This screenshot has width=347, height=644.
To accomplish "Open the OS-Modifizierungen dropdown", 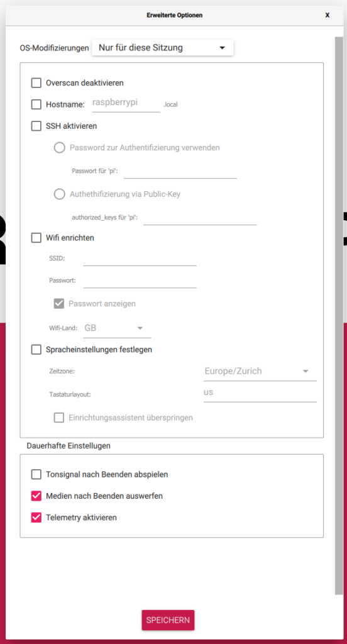I will pyautogui.click(x=163, y=48).
